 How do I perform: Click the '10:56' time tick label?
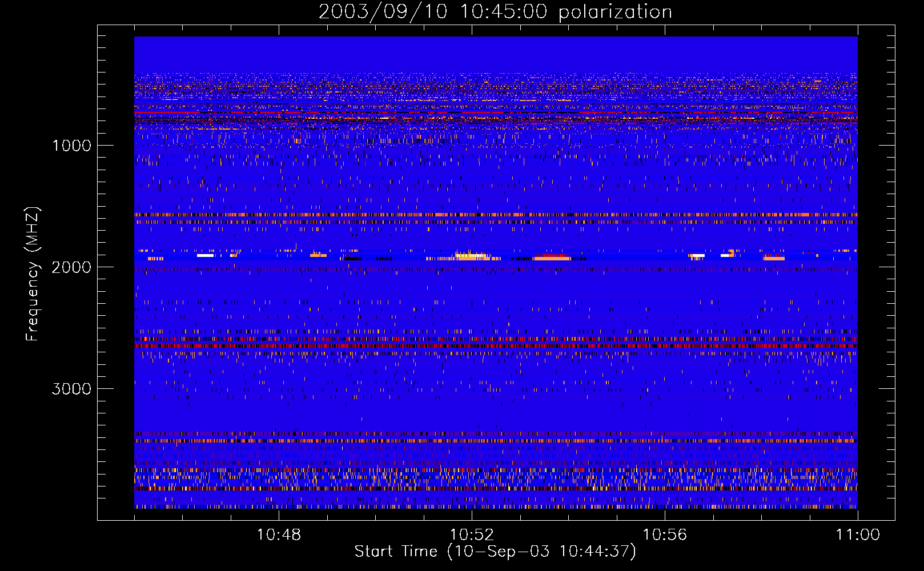coord(665,535)
